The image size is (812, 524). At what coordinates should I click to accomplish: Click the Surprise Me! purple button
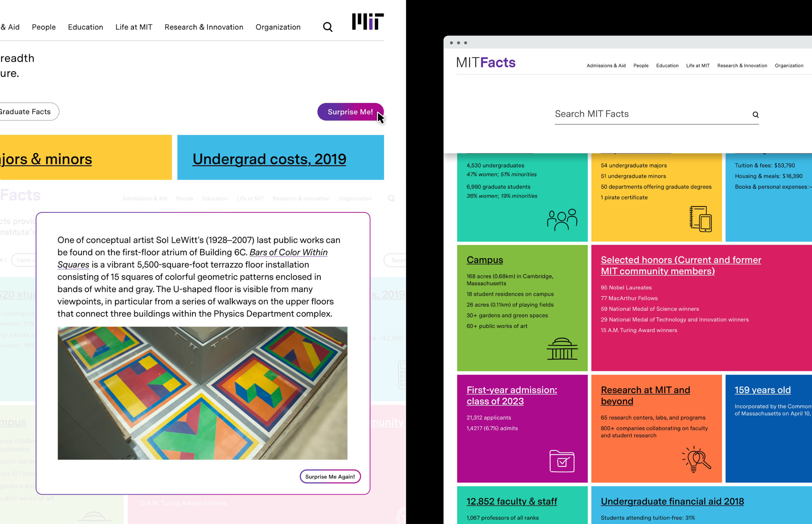(x=350, y=112)
